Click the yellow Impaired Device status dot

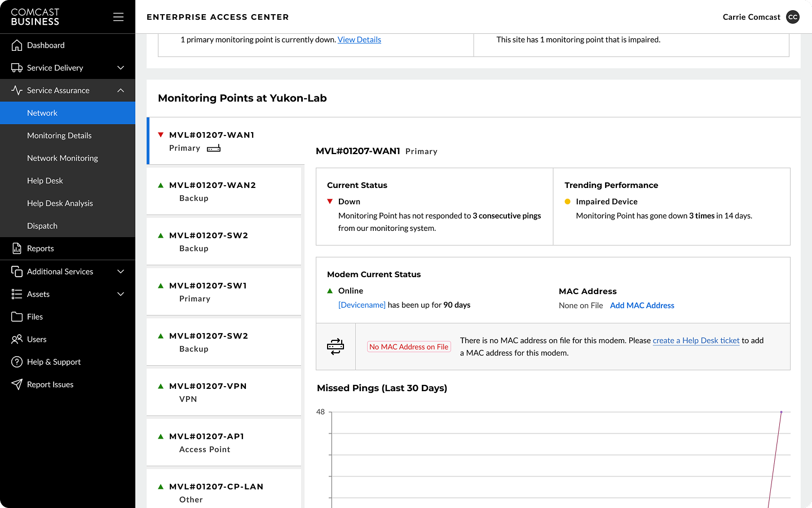tap(567, 202)
